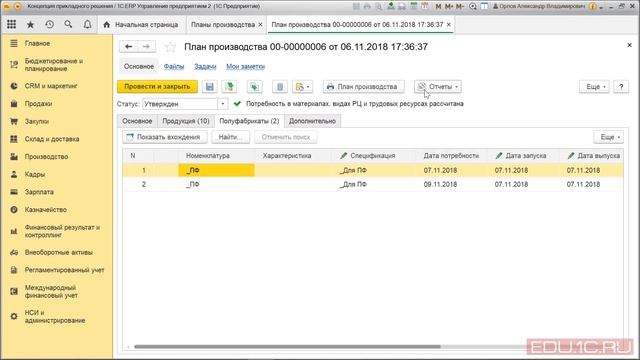This screenshot has width=640, height=360.
Task: Click Найти... button
Action: pyautogui.click(x=231, y=137)
